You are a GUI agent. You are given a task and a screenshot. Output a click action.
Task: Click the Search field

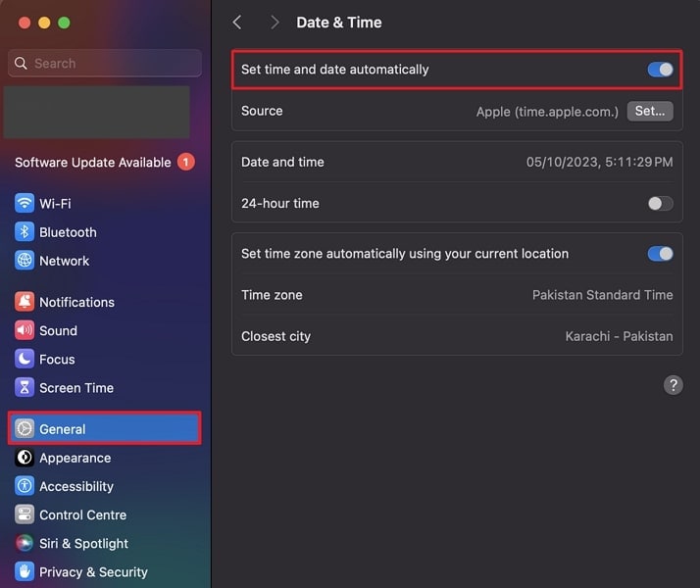click(x=104, y=63)
